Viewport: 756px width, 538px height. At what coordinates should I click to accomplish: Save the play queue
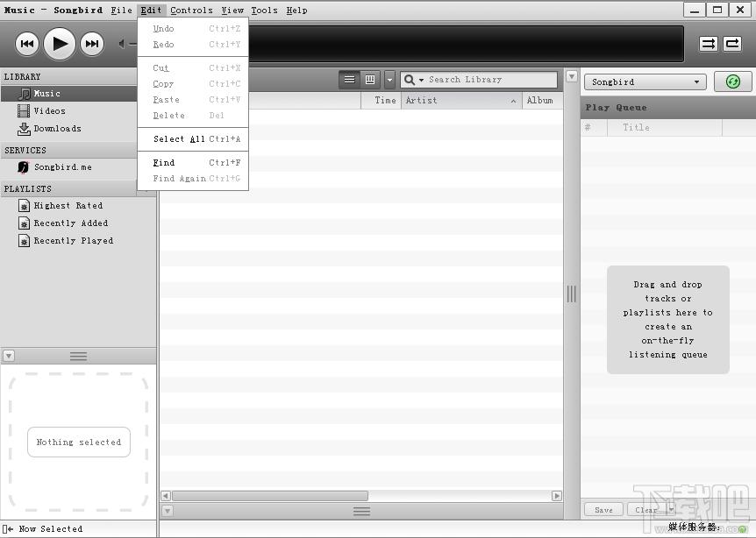603,510
